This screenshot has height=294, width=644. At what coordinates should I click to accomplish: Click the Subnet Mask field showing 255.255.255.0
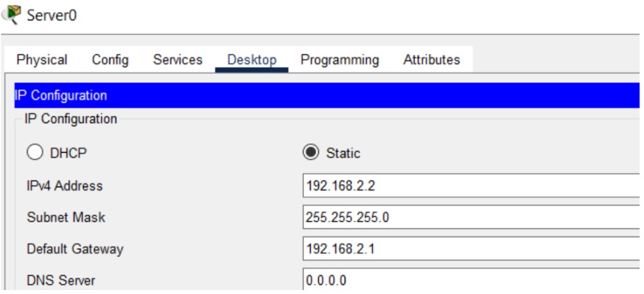(x=471, y=217)
